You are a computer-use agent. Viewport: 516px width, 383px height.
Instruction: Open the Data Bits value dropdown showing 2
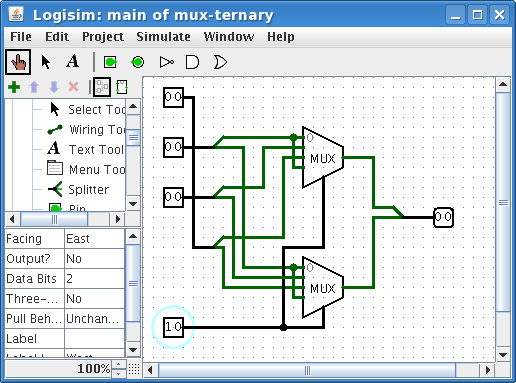tap(94, 279)
